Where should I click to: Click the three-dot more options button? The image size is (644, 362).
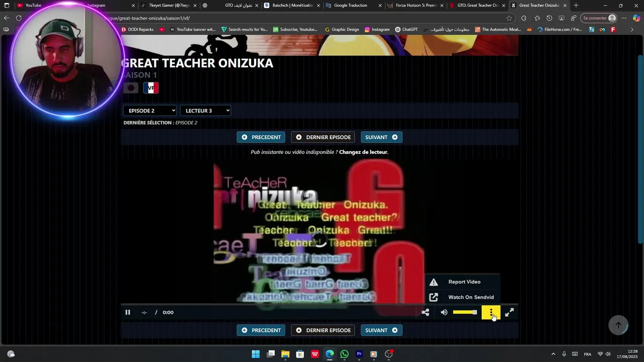pyautogui.click(x=491, y=313)
